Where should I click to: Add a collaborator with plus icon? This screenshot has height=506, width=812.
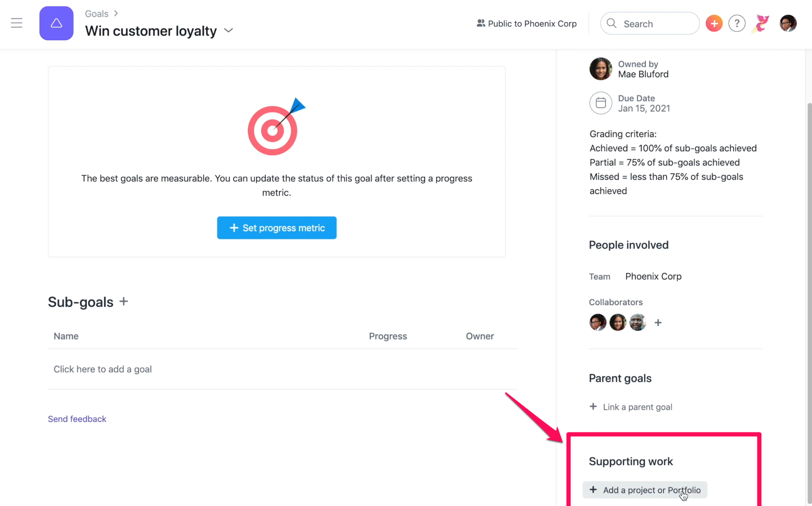click(658, 323)
